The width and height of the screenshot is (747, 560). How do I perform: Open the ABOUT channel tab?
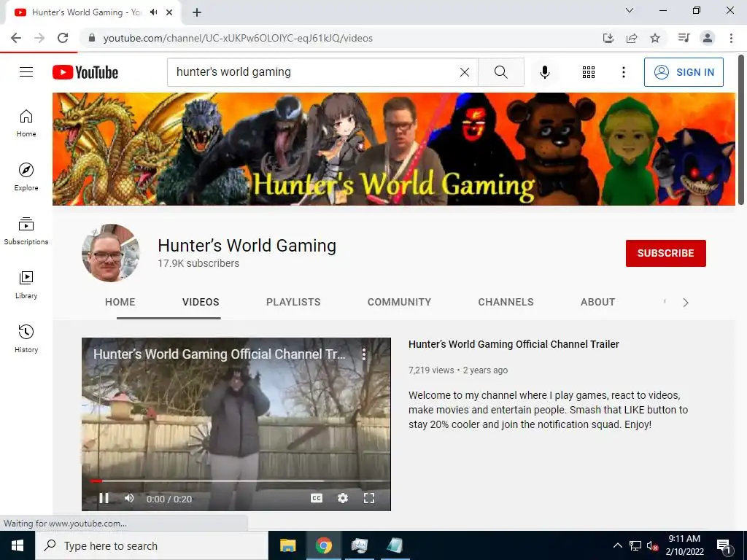pyautogui.click(x=598, y=302)
